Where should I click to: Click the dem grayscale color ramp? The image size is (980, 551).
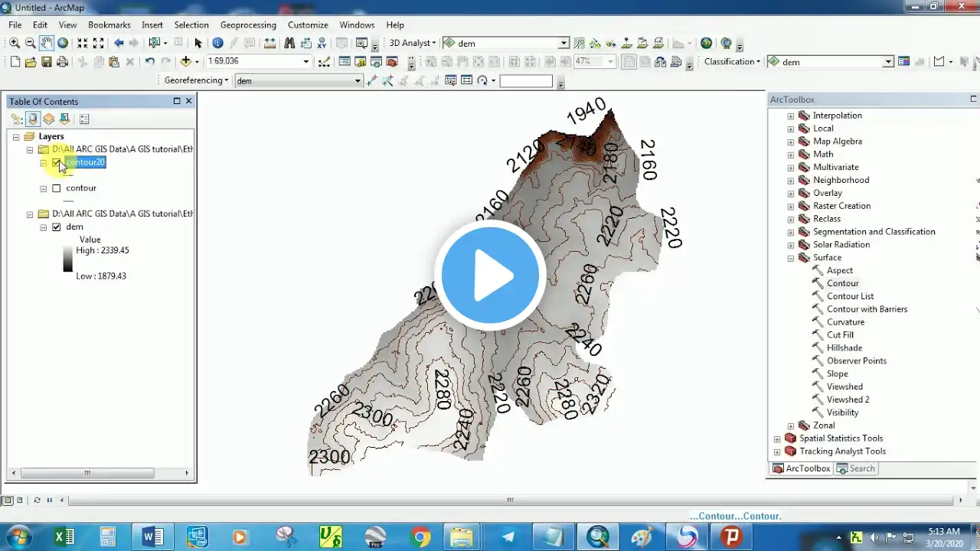point(67,259)
